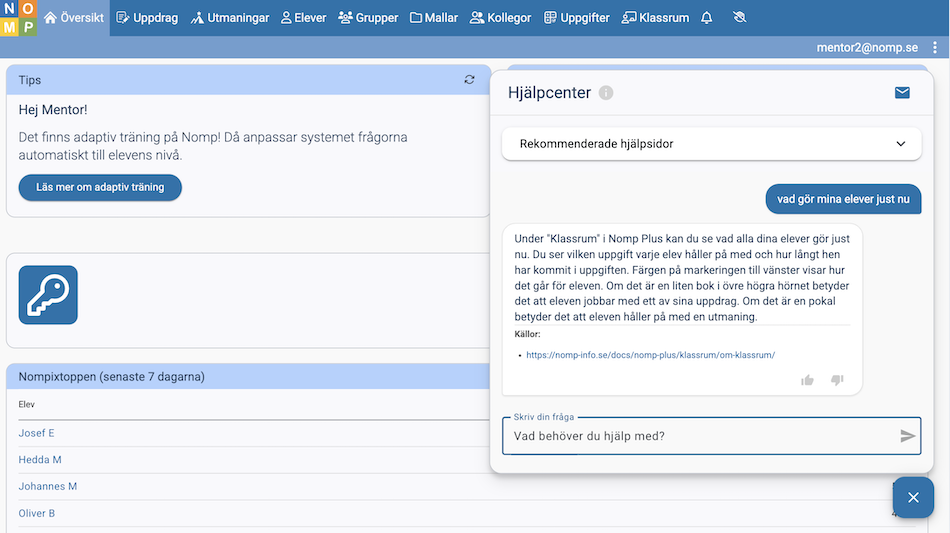
Task: Open the Mallar section
Action: [x=434, y=18]
